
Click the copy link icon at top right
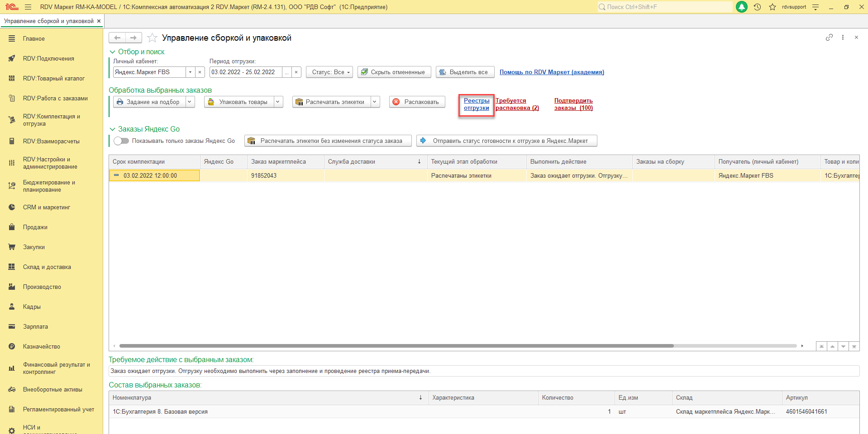829,38
